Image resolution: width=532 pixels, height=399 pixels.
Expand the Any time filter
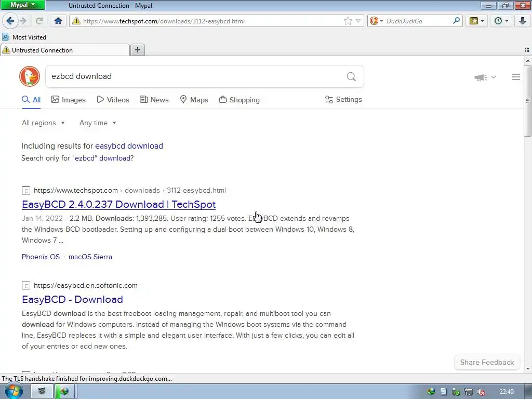(x=98, y=123)
